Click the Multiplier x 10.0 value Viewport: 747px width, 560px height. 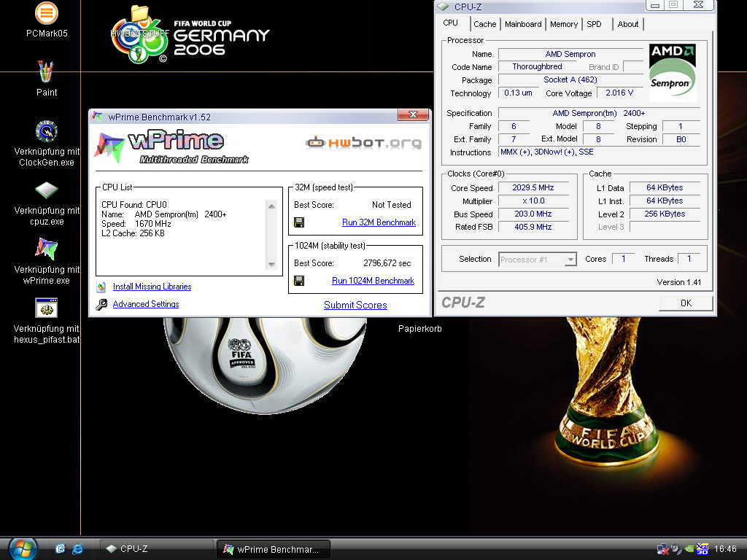(x=533, y=201)
